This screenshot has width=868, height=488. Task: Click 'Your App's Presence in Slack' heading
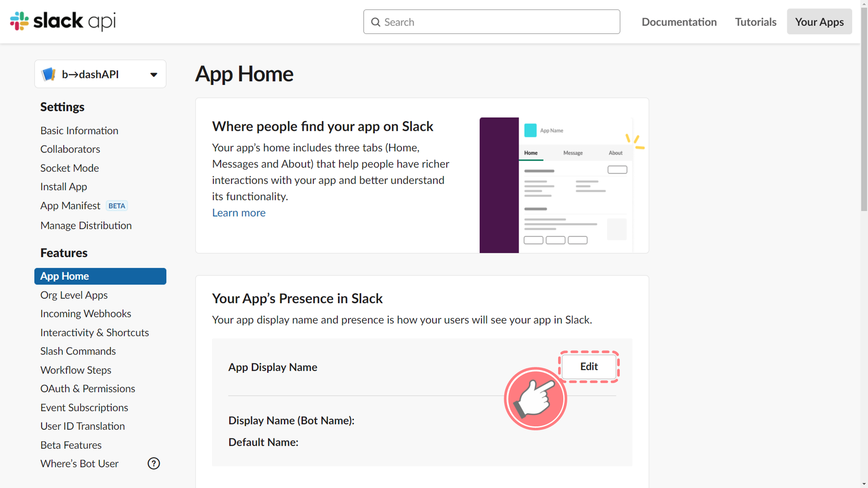[x=297, y=298]
